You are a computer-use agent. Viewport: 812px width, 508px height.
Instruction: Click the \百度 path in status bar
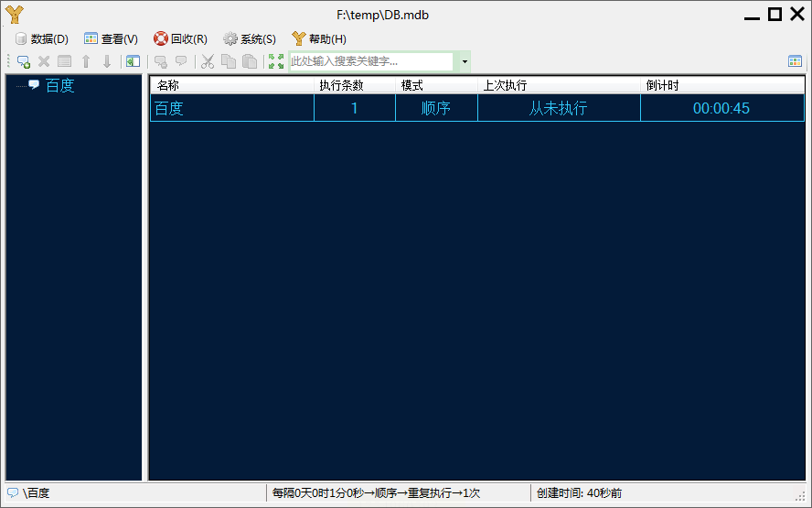pos(36,493)
